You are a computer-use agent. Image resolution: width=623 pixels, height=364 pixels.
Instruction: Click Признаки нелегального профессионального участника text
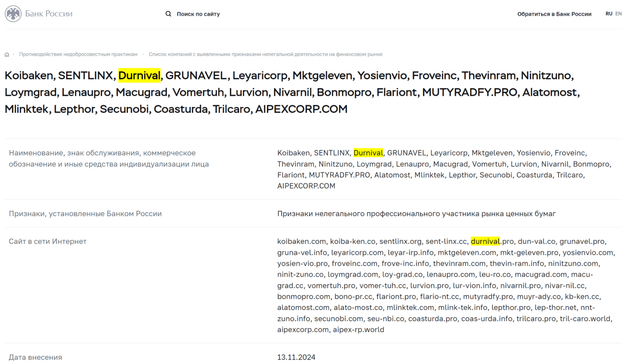(x=416, y=214)
